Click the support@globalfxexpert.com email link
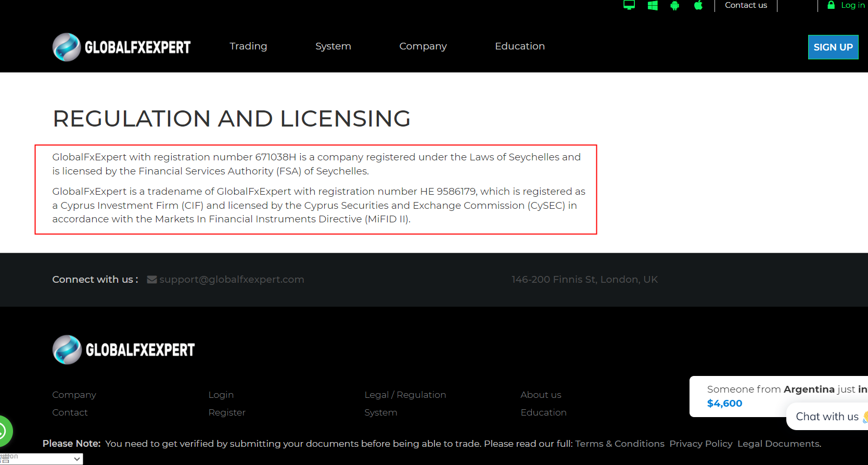Viewport: 868px width, 465px height. coord(232,280)
